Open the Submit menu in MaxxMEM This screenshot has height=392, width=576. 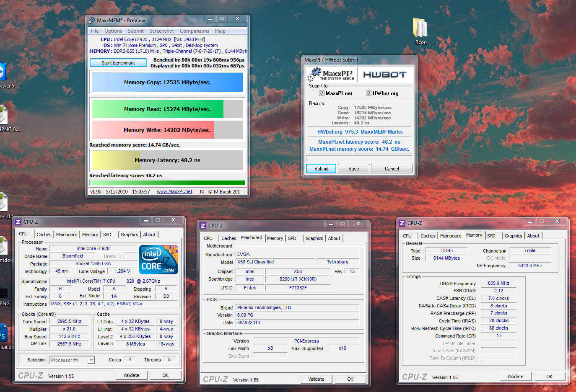pyautogui.click(x=136, y=31)
